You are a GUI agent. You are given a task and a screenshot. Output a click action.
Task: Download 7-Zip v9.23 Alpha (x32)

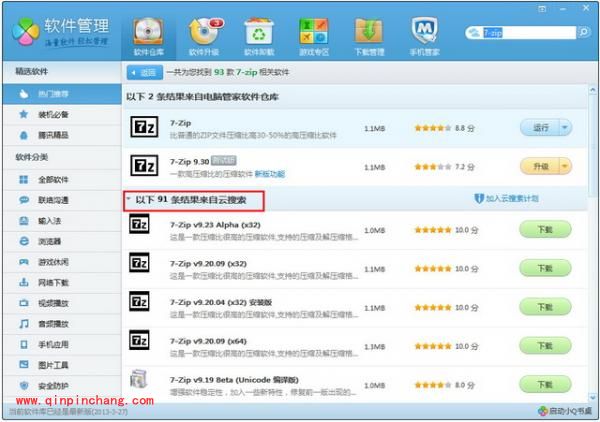coord(545,230)
